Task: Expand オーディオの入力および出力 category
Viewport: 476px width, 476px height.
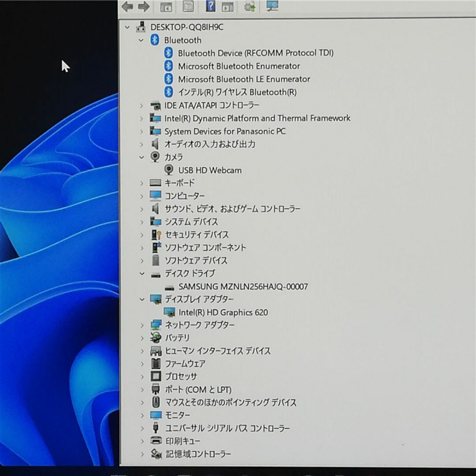Action: point(141,145)
